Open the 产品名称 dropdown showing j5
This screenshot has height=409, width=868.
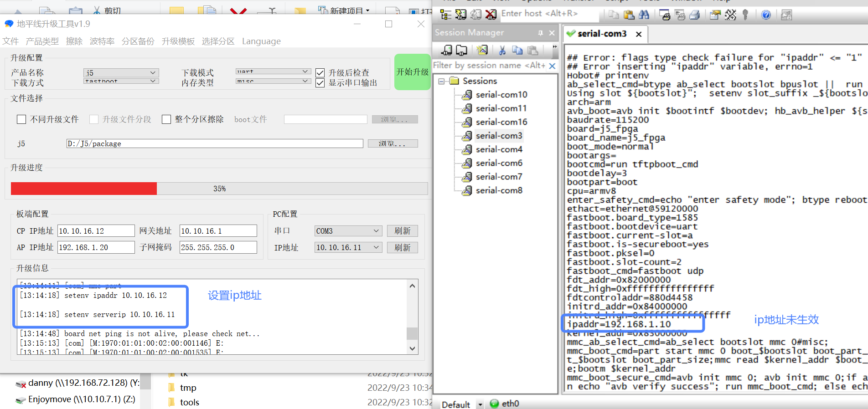(121, 73)
